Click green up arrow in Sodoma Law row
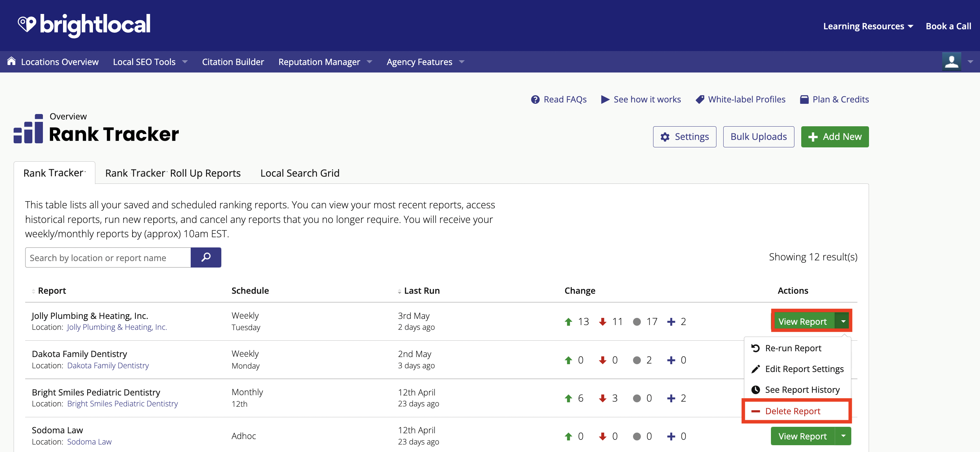This screenshot has width=980, height=452. tap(568, 436)
